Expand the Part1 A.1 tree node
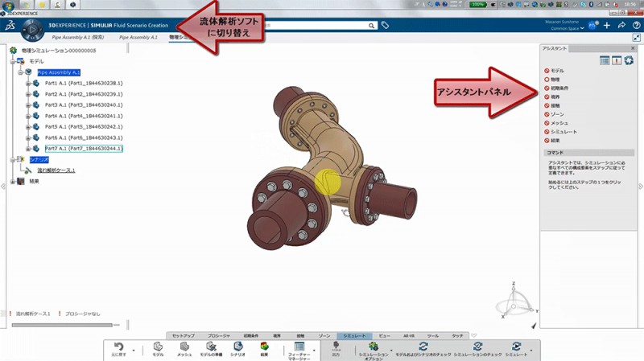The width and height of the screenshot is (644, 361). [x=28, y=84]
